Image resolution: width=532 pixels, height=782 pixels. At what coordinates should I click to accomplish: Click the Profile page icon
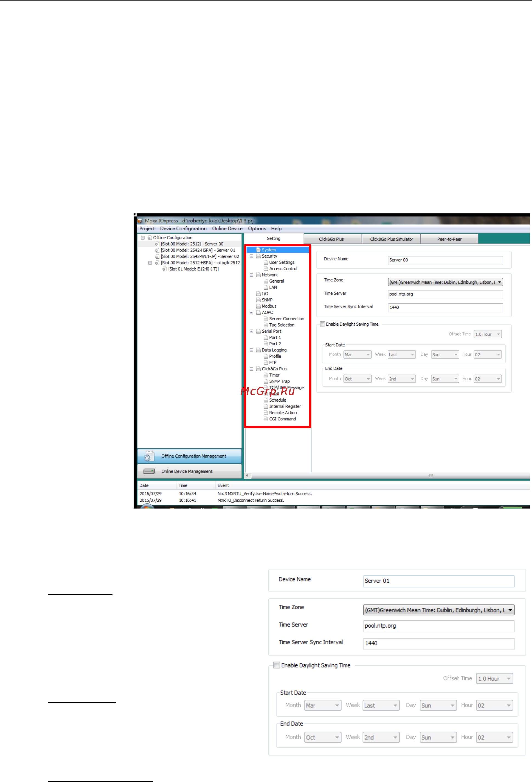coord(266,356)
